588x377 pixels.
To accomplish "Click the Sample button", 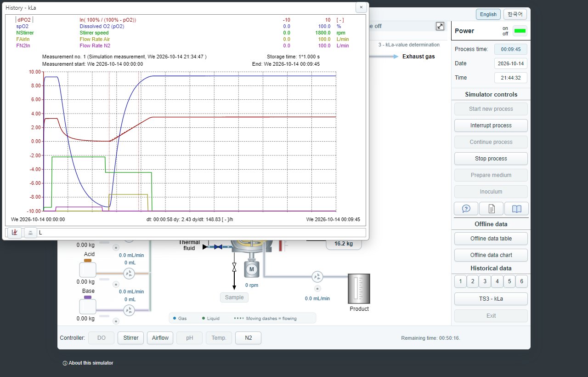I will (x=234, y=297).
